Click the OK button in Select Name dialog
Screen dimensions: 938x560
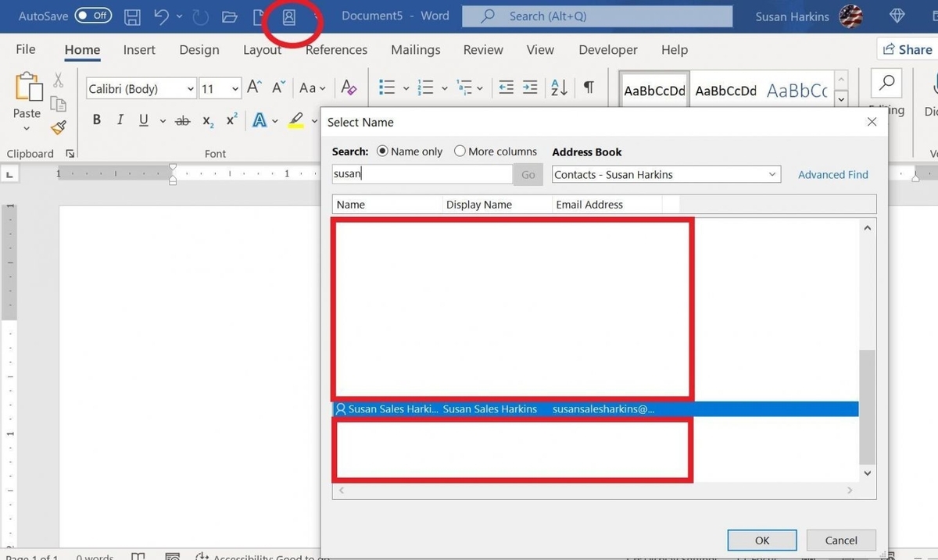[x=761, y=540]
